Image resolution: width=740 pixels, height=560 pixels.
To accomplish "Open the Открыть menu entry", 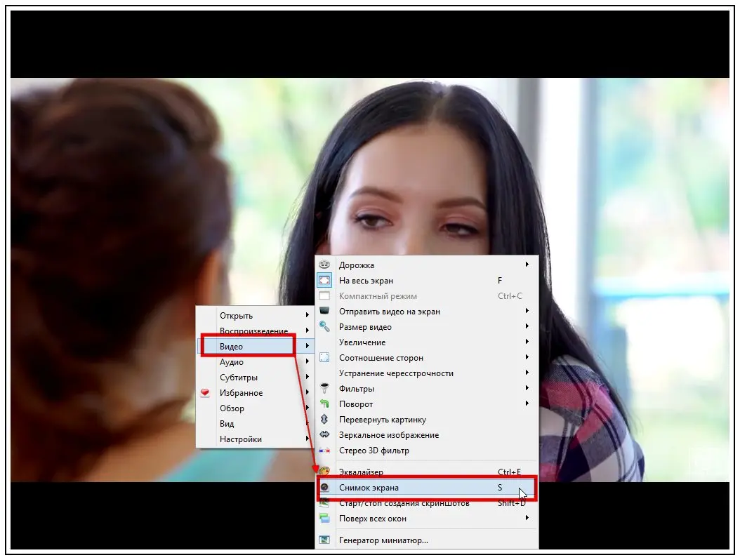I will point(255,316).
